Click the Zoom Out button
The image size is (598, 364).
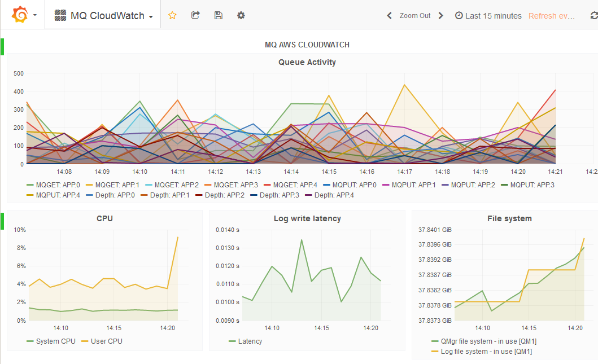415,16
